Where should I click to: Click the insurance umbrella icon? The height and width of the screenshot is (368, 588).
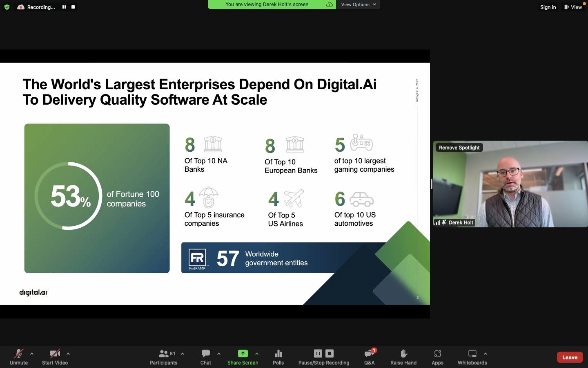pyautogui.click(x=209, y=197)
